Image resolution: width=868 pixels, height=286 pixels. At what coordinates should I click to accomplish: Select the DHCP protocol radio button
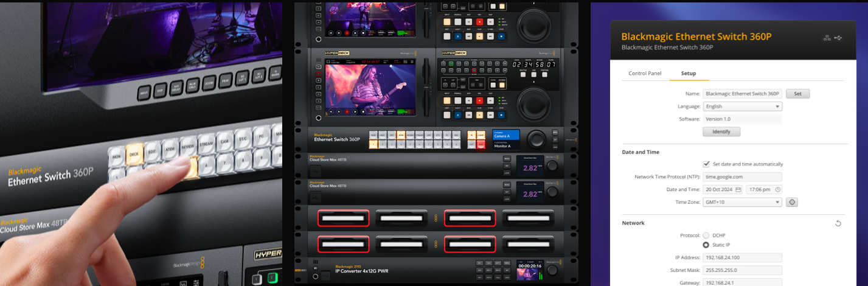[706, 235]
